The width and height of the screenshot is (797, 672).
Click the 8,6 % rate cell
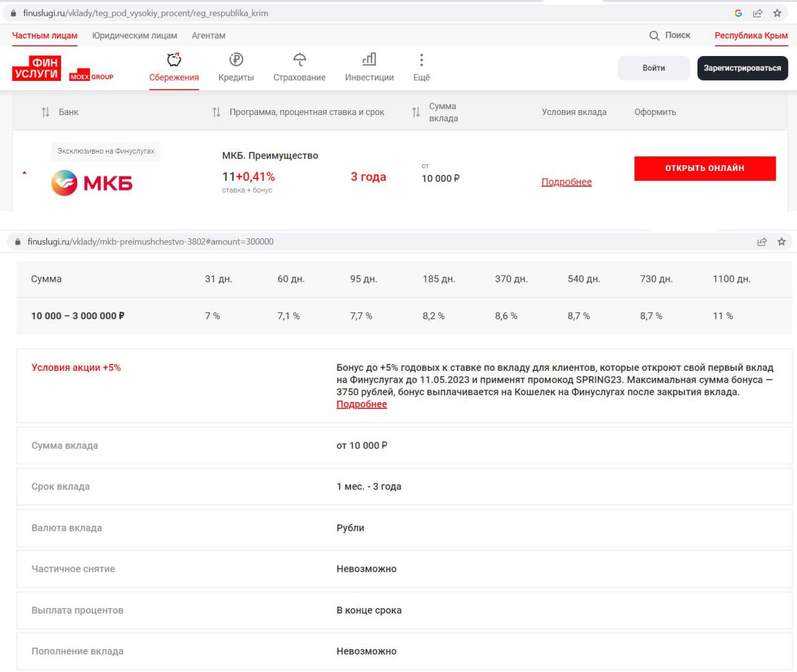point(506,316)
